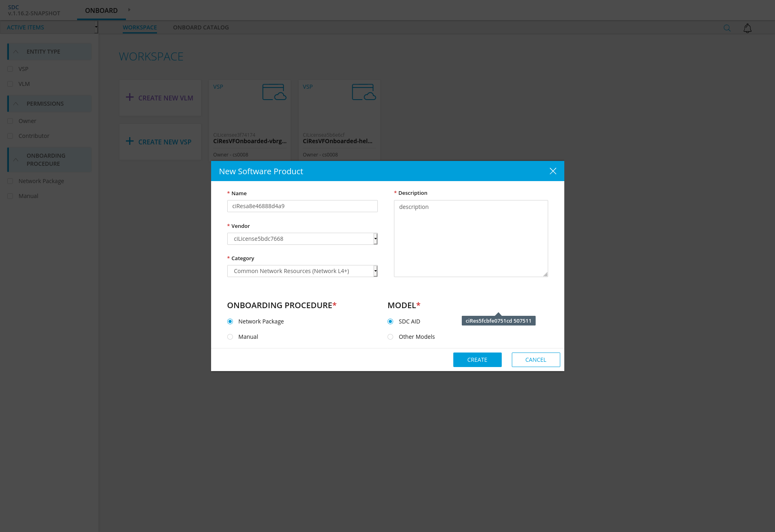
Task: Close the New Software Product dialog
Action: tap(553, 171)
